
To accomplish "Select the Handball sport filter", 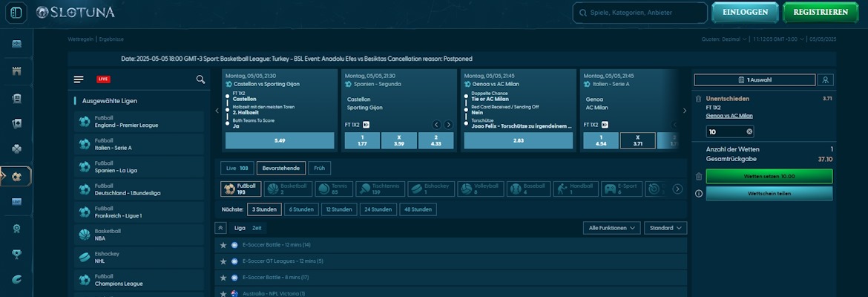I will pyautogui.click(x=576, y=189).
